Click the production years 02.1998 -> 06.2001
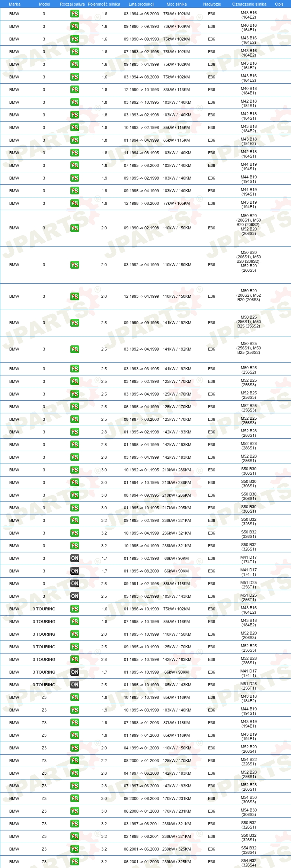Screen dimensions: 291x868 pos(141,836)
